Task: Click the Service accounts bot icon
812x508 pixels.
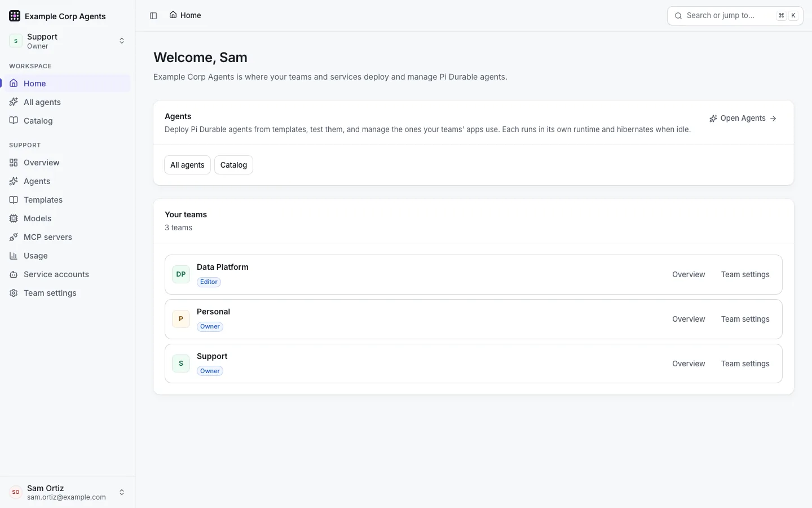Action: tap(14, 274)
